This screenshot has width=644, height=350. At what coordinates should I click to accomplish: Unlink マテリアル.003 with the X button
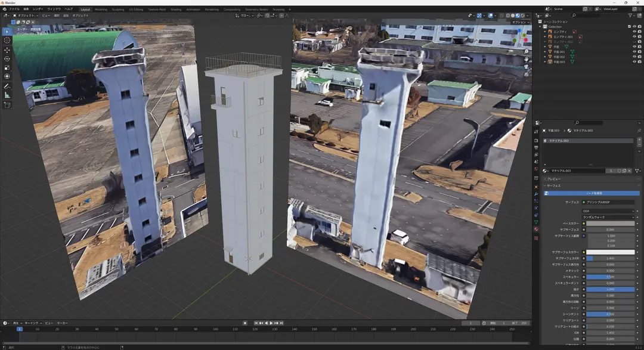629,171
